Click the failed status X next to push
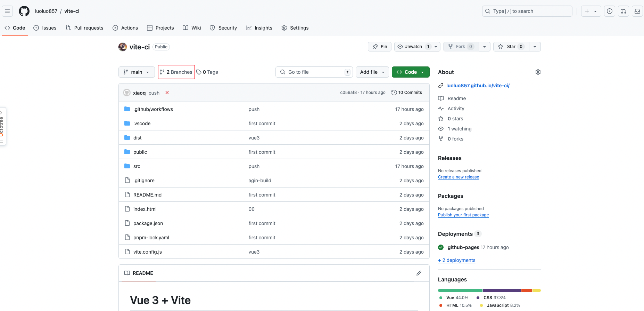 coord(167,93)
